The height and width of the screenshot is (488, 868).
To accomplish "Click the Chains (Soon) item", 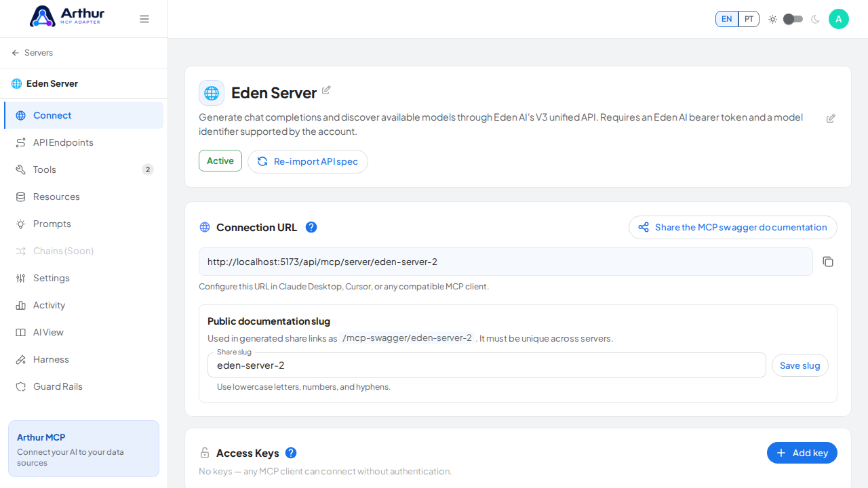I will click(83, 251).
